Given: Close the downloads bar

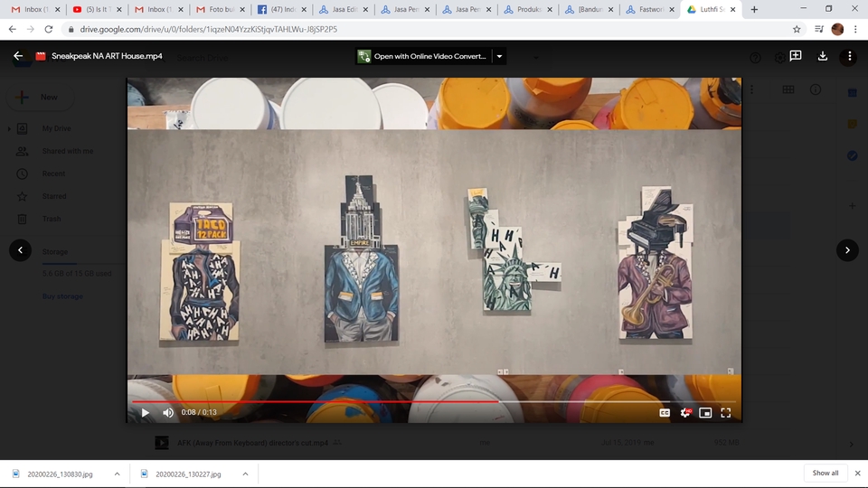Looking at the screenshot, I should pos(857,473).
